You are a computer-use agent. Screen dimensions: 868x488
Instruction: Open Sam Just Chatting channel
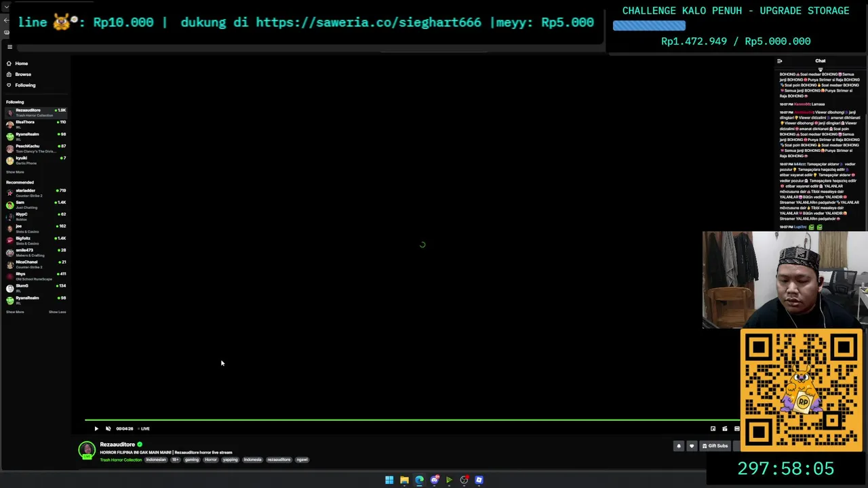36,204
